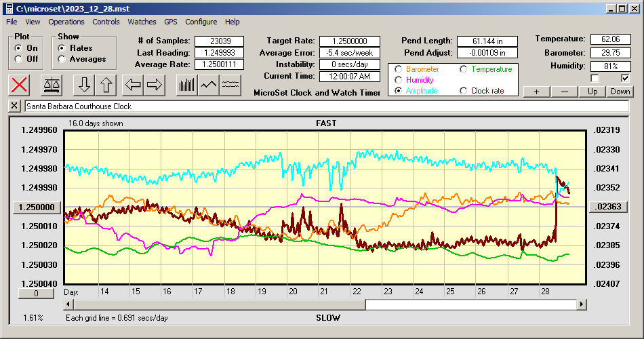Click the balance scale icon button
The height and width of the screenshot is (339, 644).
click(52, 85)
